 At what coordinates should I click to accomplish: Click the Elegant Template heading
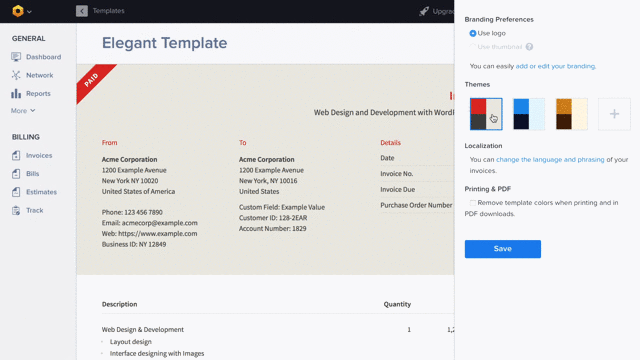pyautogui.click(x=164, y=43)
